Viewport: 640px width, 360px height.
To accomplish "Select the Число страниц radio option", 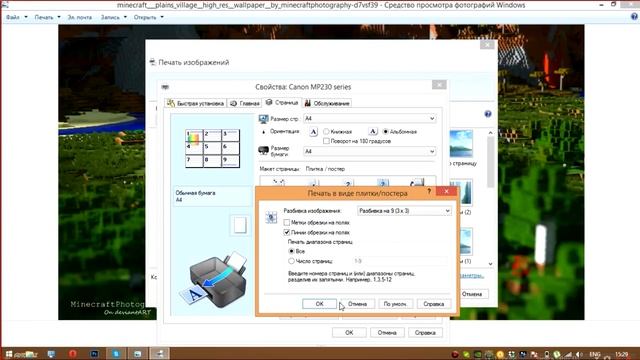I will (x=291, y=261).
